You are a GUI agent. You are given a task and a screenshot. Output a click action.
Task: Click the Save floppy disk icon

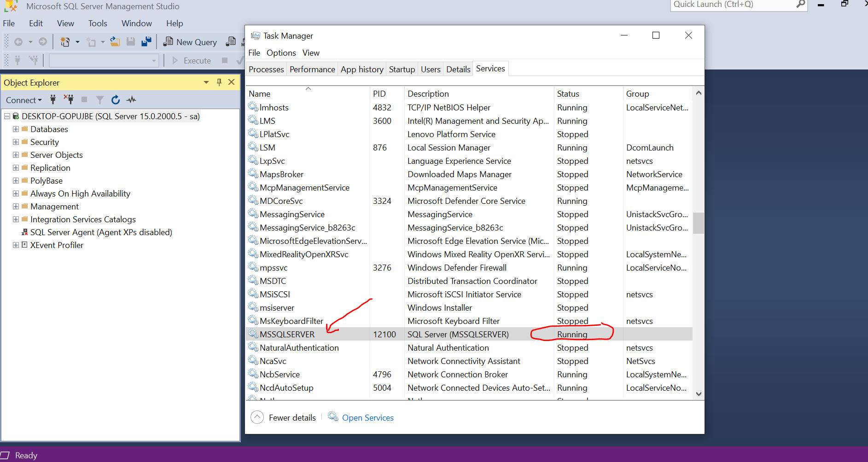(x=131, y=42)
